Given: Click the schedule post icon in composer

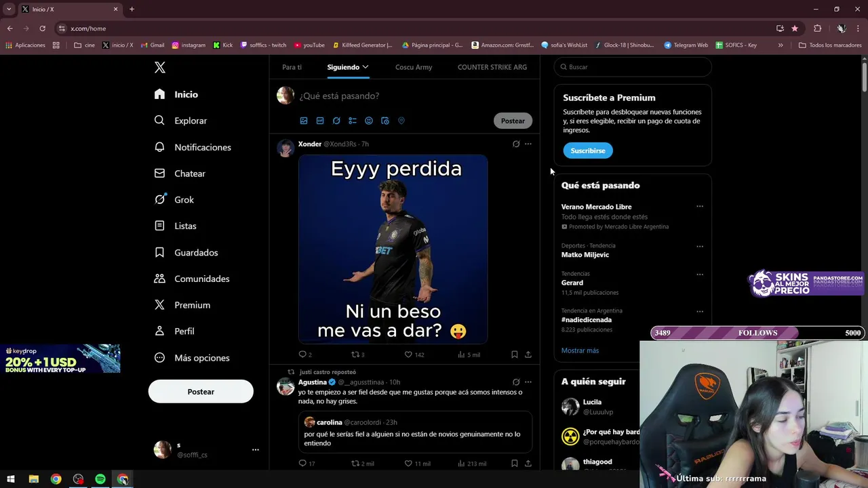Looking at the screenshot, I should tap(385, 121).
